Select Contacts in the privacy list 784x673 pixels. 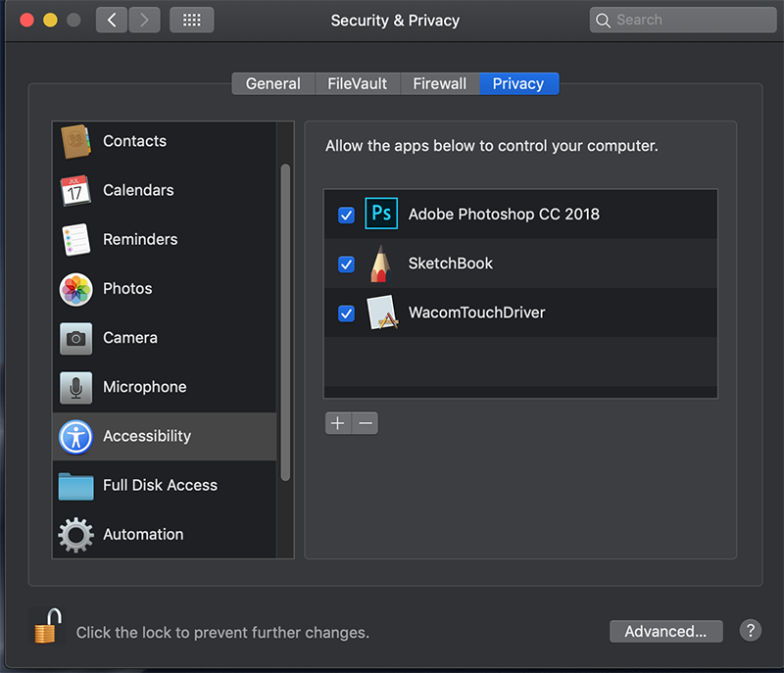click(x=164, y=141)
